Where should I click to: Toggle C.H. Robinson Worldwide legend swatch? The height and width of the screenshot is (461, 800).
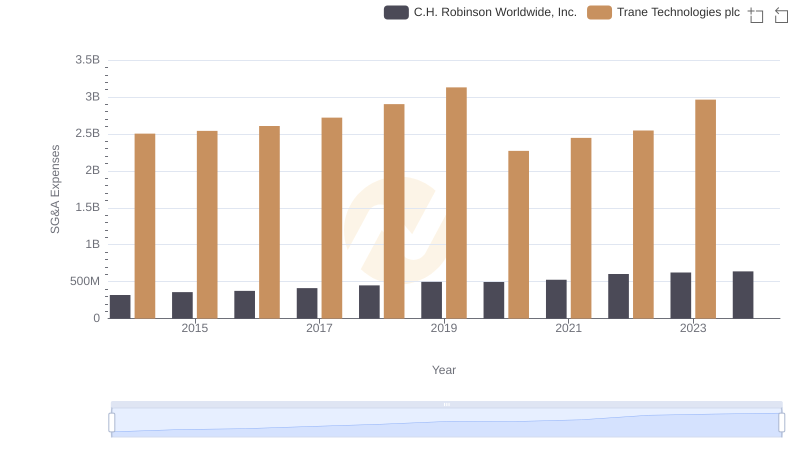pos(396,13)
